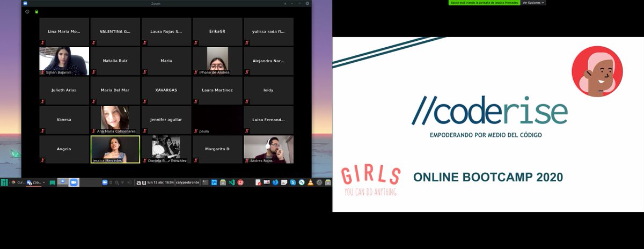Click the blue Zoom camera taskbar icon
Screen dimensions: 644x249
click(x=74, y=182)
